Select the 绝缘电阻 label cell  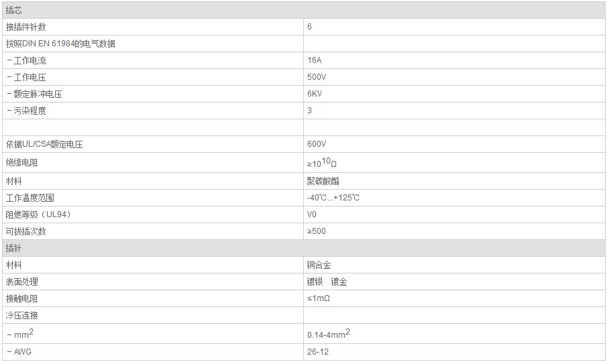pyautogui.click(x=22, y=162)
